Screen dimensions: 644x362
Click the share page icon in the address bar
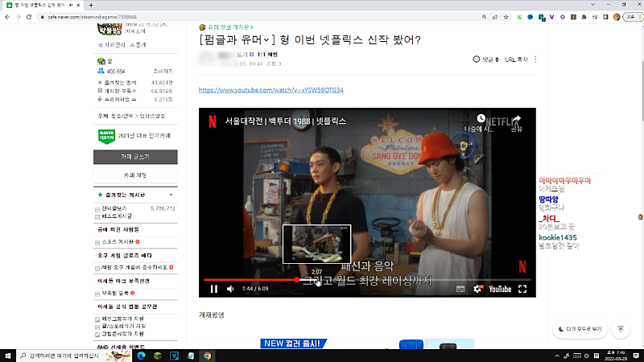pos(495,17)
